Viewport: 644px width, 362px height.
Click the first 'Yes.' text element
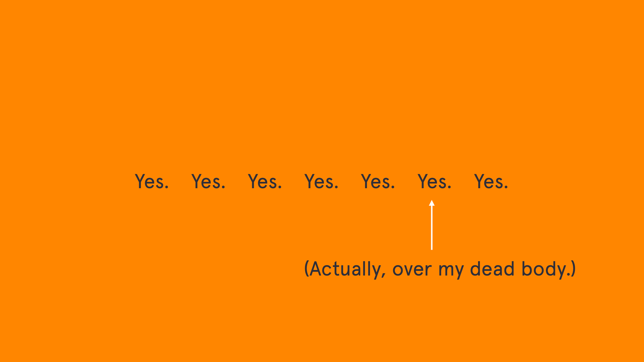(x=150, y=181)
